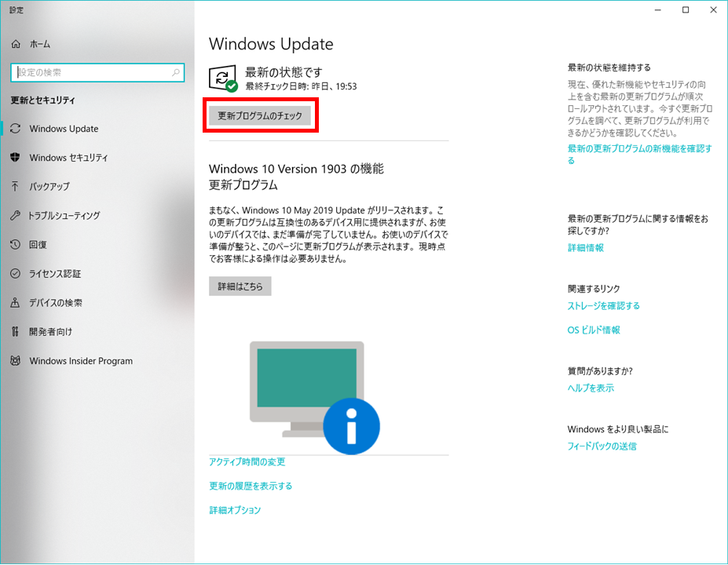Viewport: 728px width, 565px height.
Task: Open 最新の更新プログラムの新機能を確認する link
Action: point(639,155)
